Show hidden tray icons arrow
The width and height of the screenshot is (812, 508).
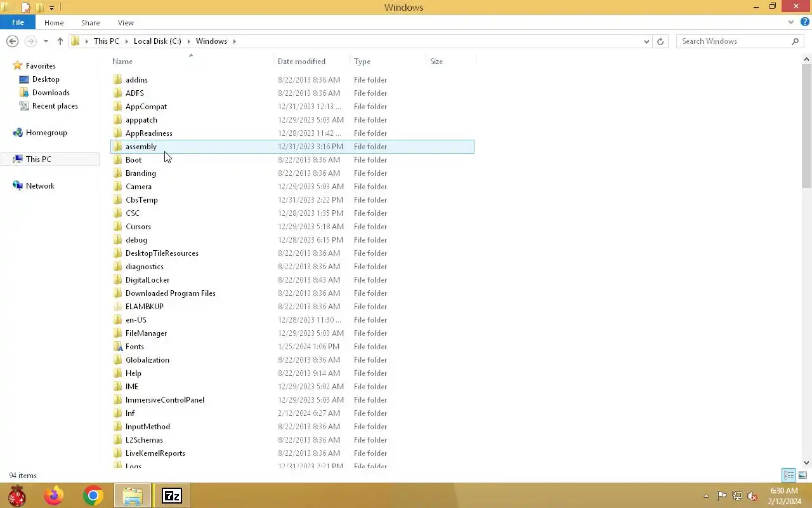click(x=706, y=496)
